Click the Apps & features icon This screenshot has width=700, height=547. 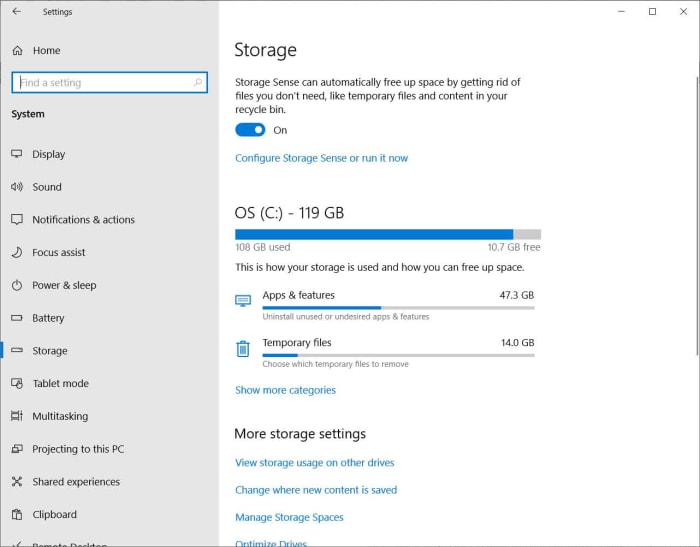click(243, 300)
